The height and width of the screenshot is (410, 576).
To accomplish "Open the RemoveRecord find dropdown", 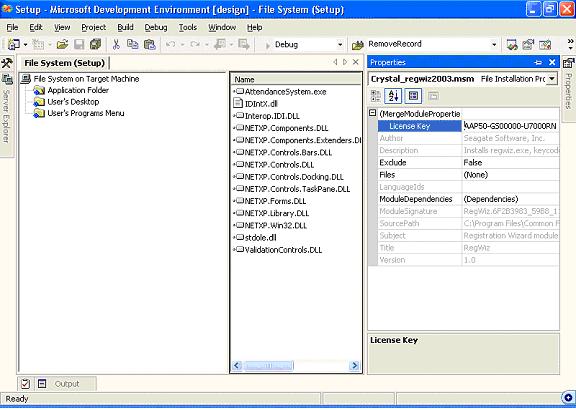I will (494, 44).
